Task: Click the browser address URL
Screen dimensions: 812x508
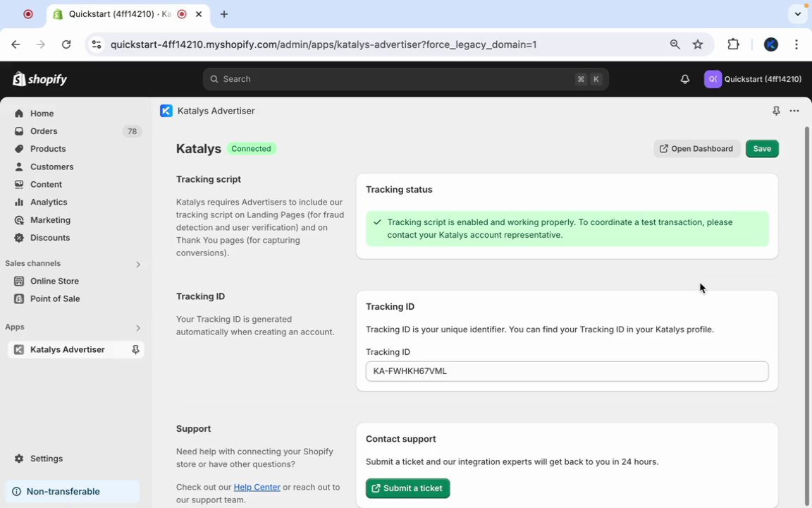Action: (323, 44)
